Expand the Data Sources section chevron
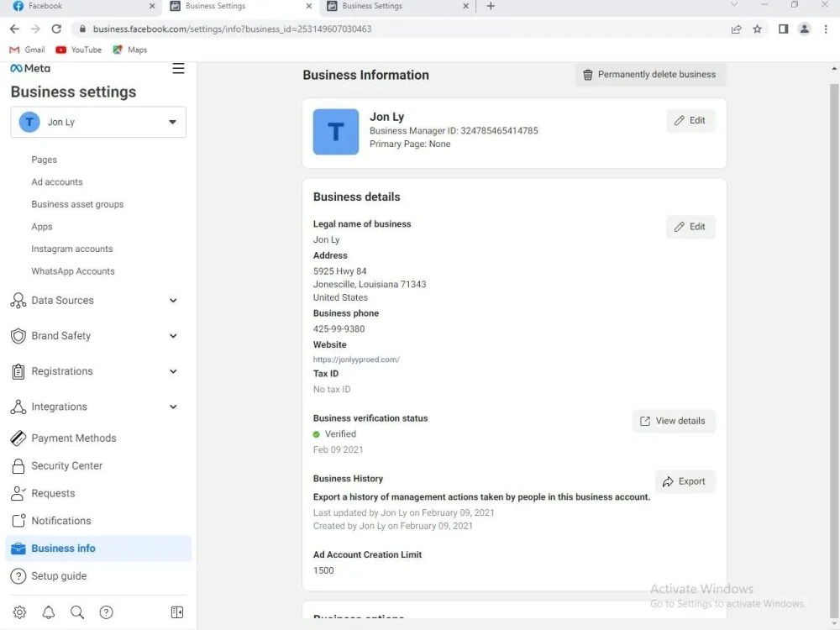This screenshot has height=630, width=840. 173,301
